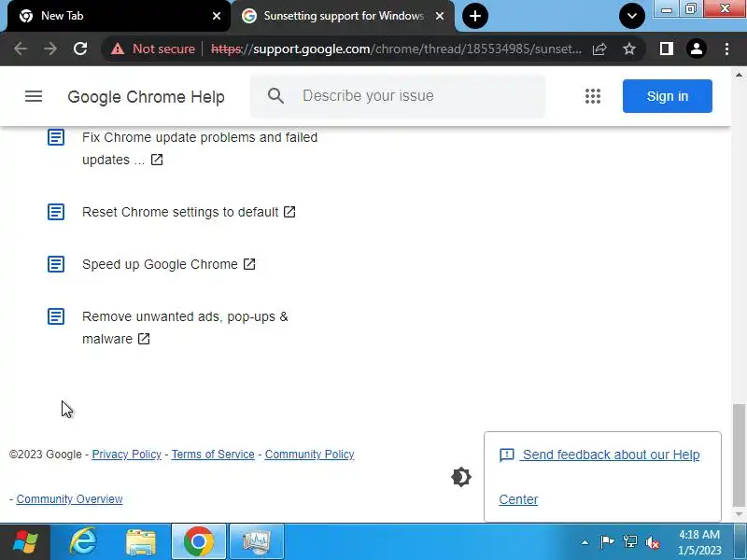Click network tray icon
The width and height of the screenshot is (747, 560).
(629, 542)
